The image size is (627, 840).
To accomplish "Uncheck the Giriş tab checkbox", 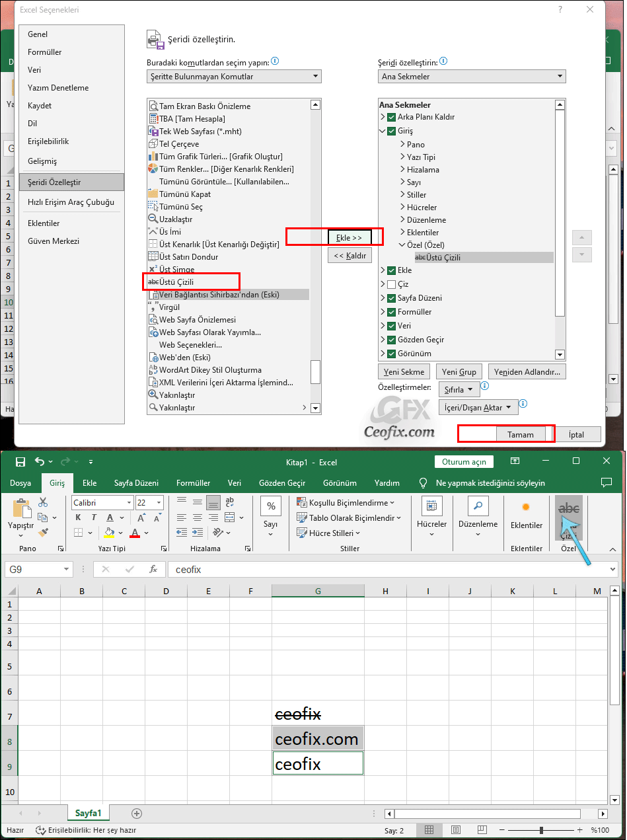I will pyautogui.click(x=392, y=131).
